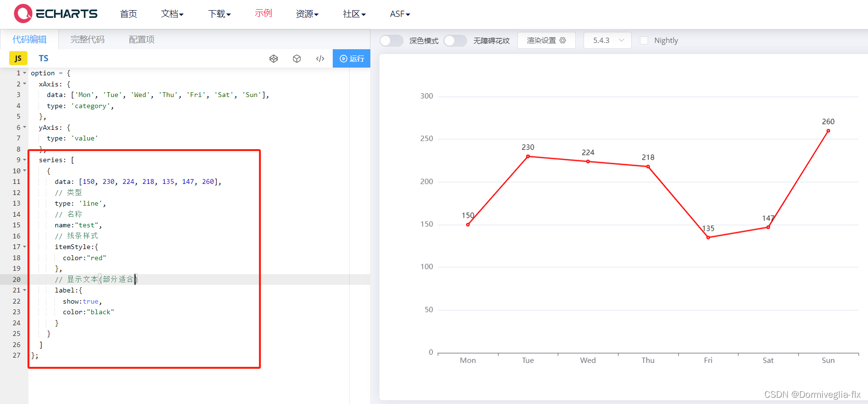Click the 224 data point for Wed

(588, 161)
